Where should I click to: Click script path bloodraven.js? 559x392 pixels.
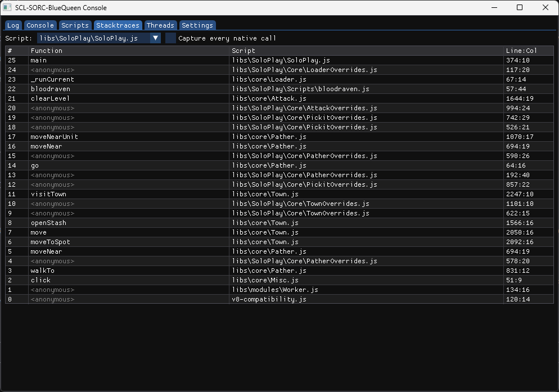click(x=300, y=89)
